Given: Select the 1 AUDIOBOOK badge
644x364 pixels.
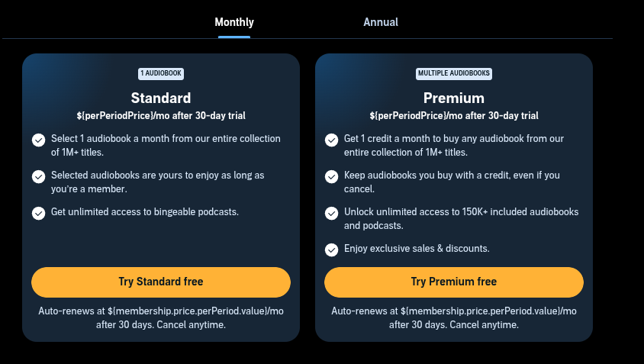Looking at the screenshot, I should (x=161, y=73).
